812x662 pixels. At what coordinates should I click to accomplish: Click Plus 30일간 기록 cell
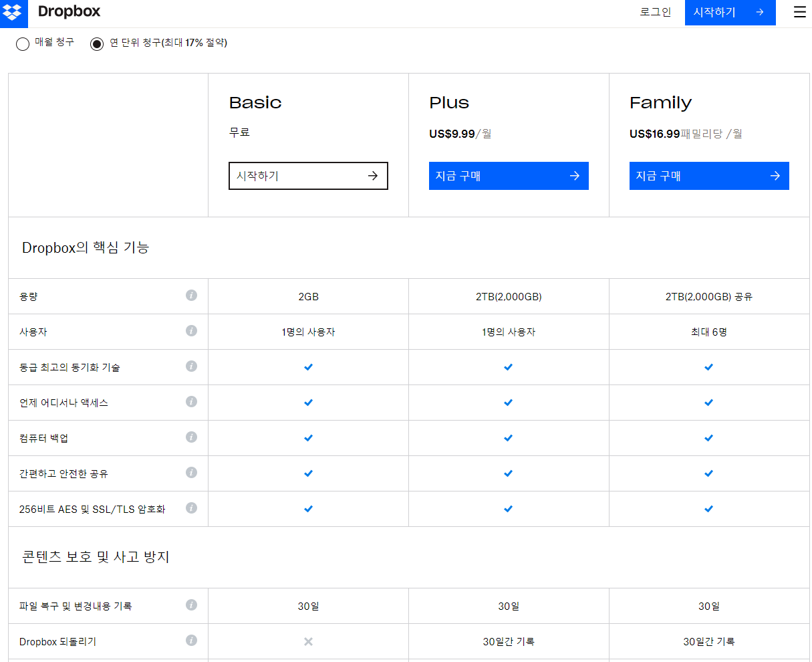click(509, 641)
